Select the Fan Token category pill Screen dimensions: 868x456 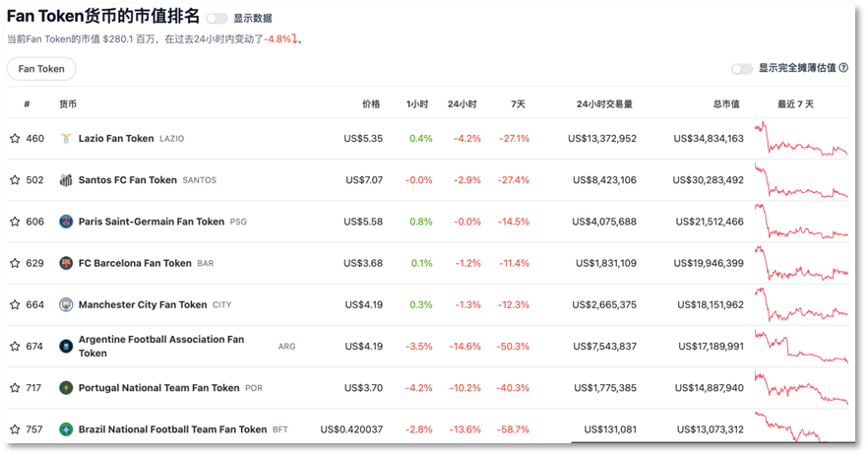[x=41, y=69]
